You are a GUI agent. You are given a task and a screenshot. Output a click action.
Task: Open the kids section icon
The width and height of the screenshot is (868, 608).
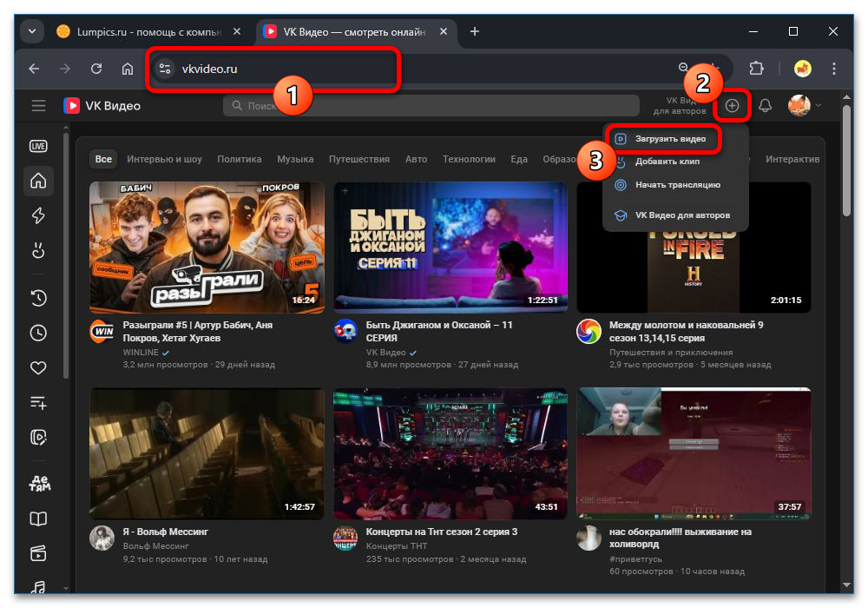pyautogui.click(x=39, y=484)
